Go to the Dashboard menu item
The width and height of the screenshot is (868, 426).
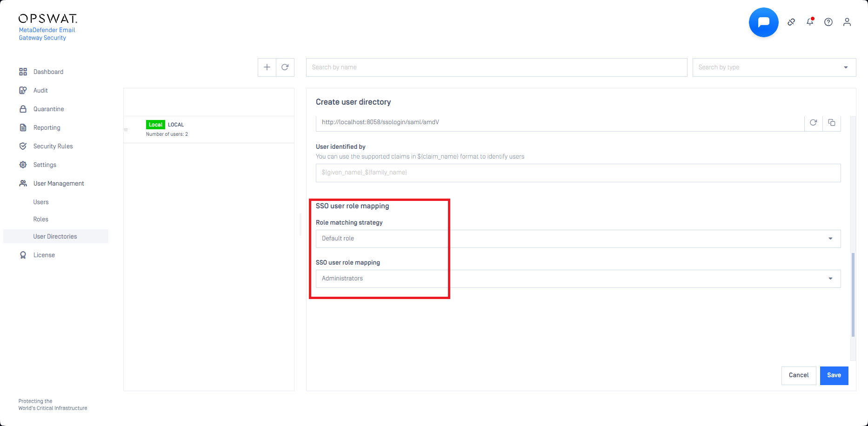click(x=48, y=72)
